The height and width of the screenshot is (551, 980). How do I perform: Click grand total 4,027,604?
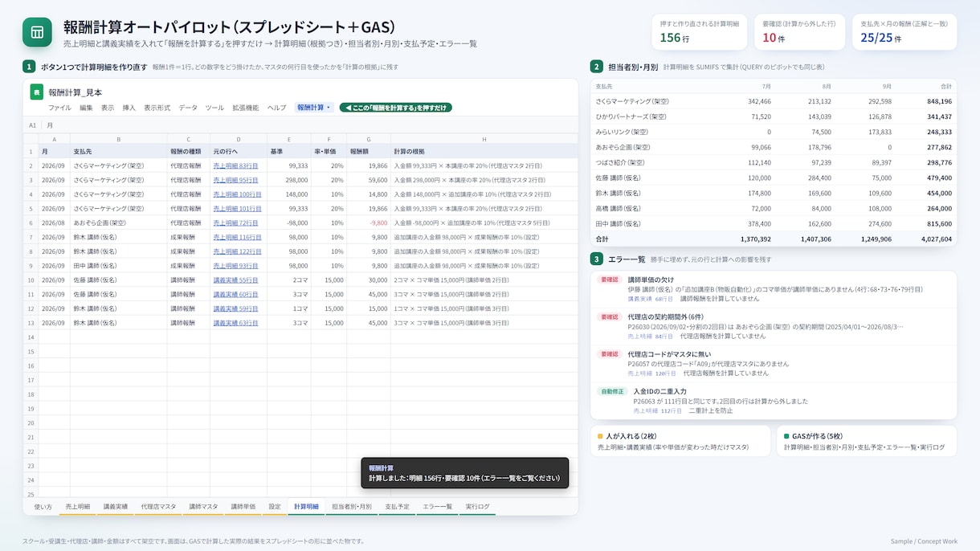[x=935, y=239]
